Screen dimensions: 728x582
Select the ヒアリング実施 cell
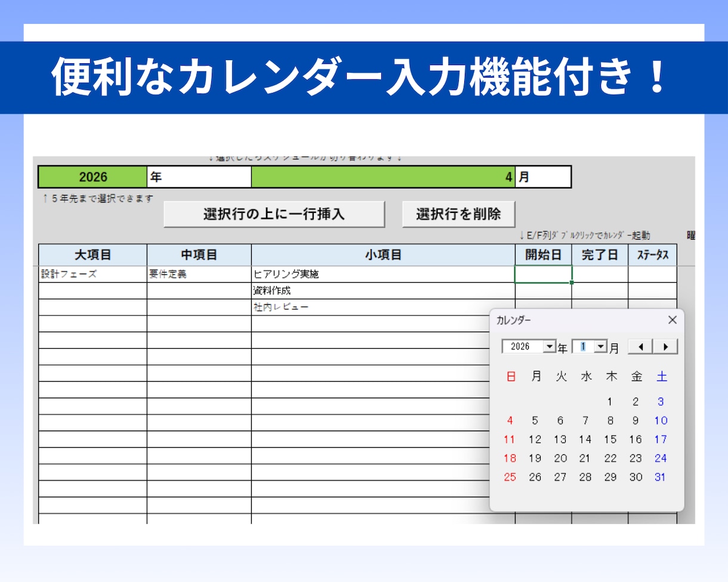click(x=383, y=274)
